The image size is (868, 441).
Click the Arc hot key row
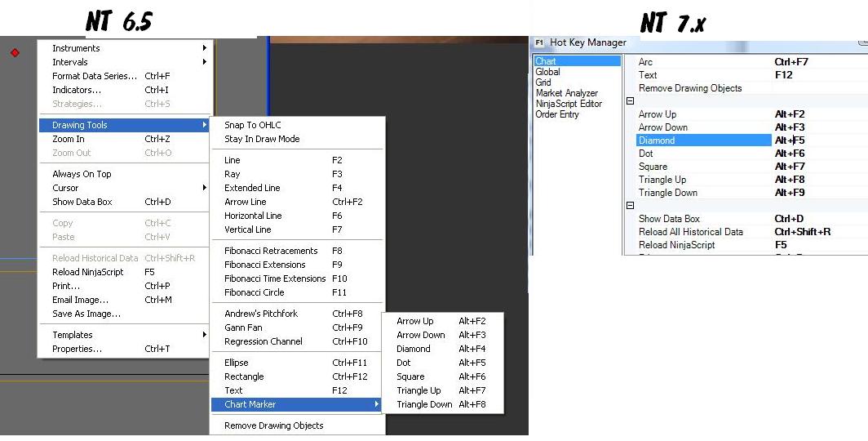coord(752,62)
